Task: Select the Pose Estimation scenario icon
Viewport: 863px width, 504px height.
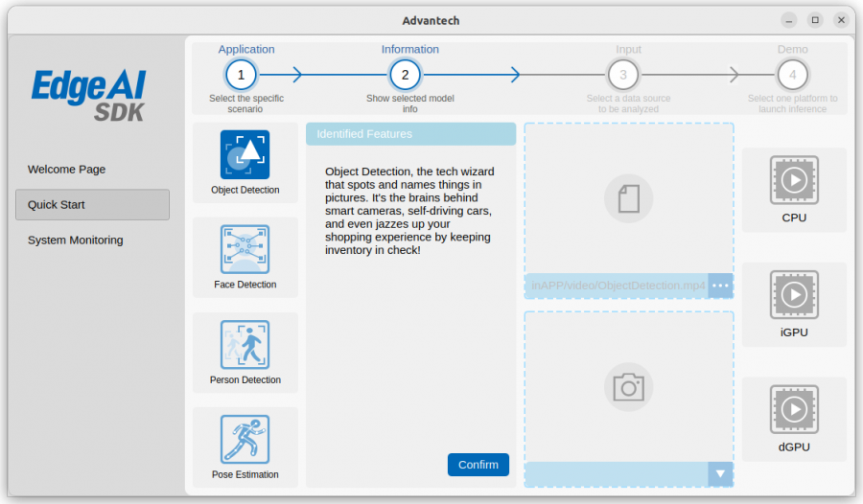Action: [x=245, y=439]
